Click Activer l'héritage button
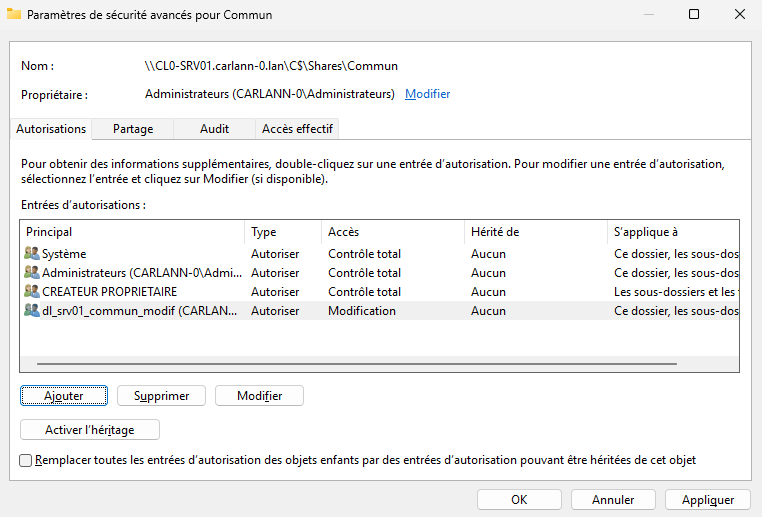The width and height of the screenshot is (762, 517). click(x=90, y=430)
